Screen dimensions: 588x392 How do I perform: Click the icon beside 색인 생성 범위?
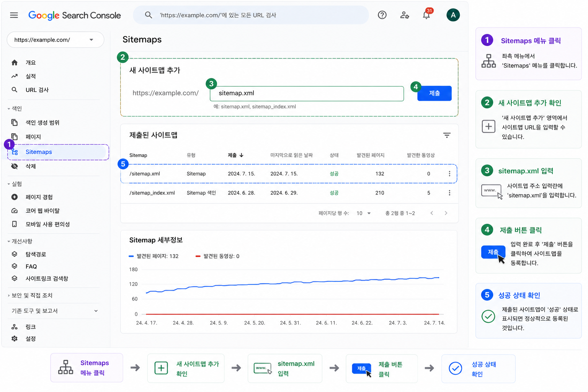click(15, 122)
